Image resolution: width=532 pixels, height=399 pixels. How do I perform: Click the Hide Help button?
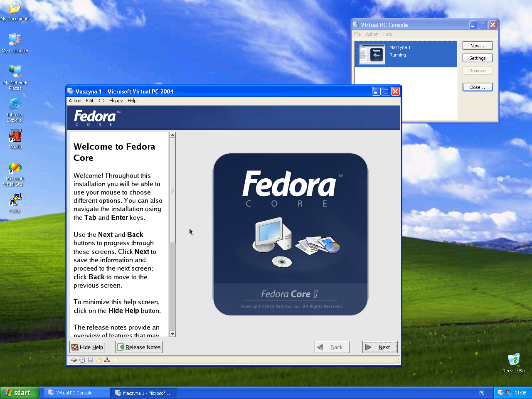[87, 347]
